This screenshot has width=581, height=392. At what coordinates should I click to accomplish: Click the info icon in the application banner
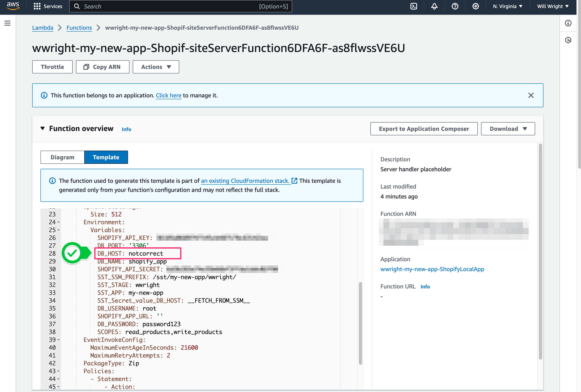[x=44, y=96]
